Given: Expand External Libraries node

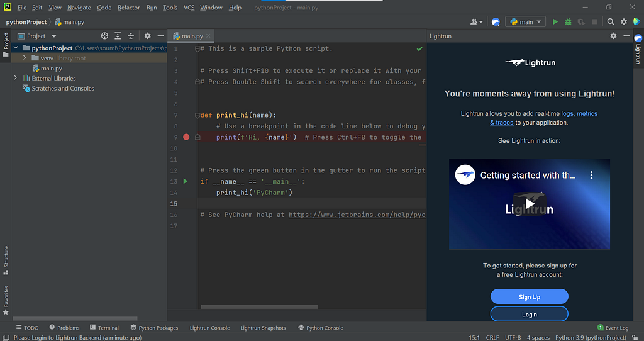Looking at the screenshot, I should tap(16, 78).
